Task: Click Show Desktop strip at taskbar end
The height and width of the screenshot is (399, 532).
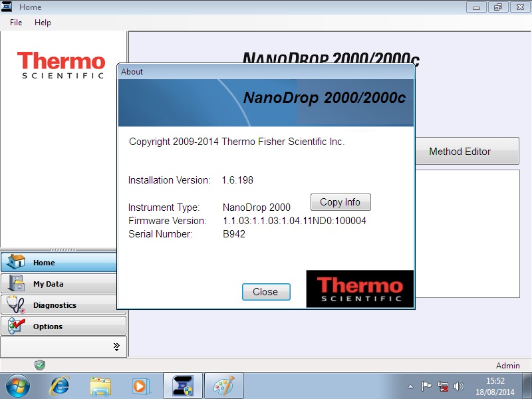Action: (x=527, y=386)
